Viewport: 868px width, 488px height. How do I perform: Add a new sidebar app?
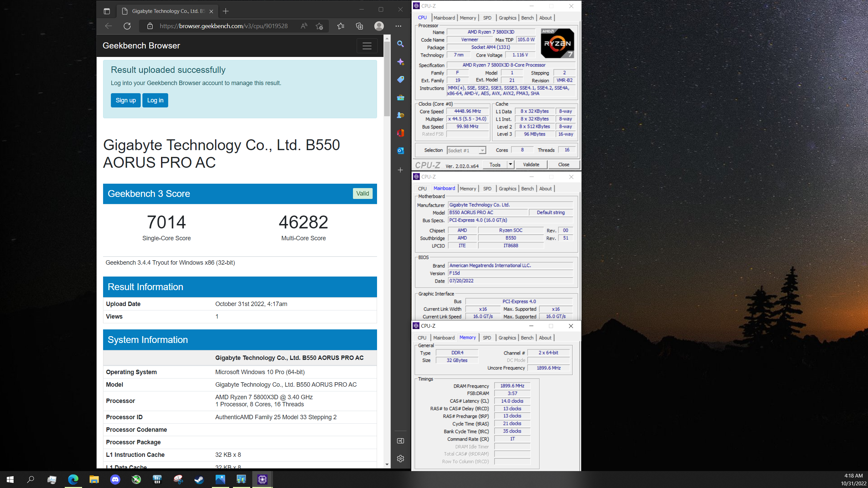pyautogui.click(x=400, y=170)
